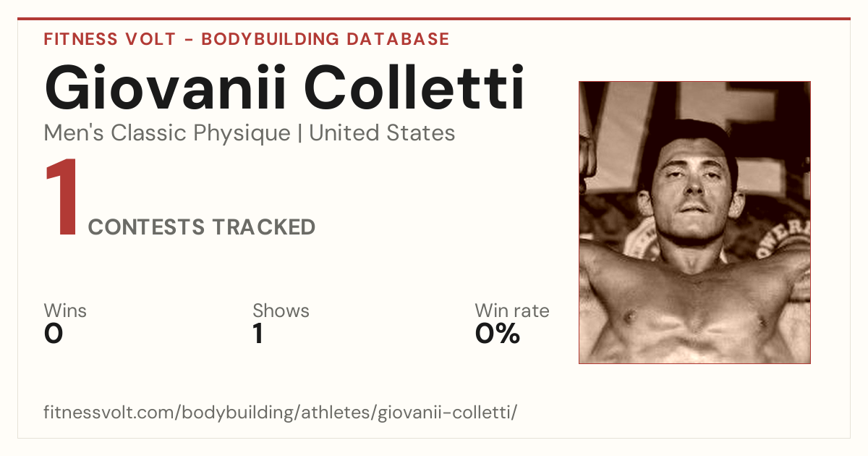Viewport: 868px width, 456px height.
Task: Click the athlete photo thumbnail
Action: pyautogui.click(x=694, y=222)
